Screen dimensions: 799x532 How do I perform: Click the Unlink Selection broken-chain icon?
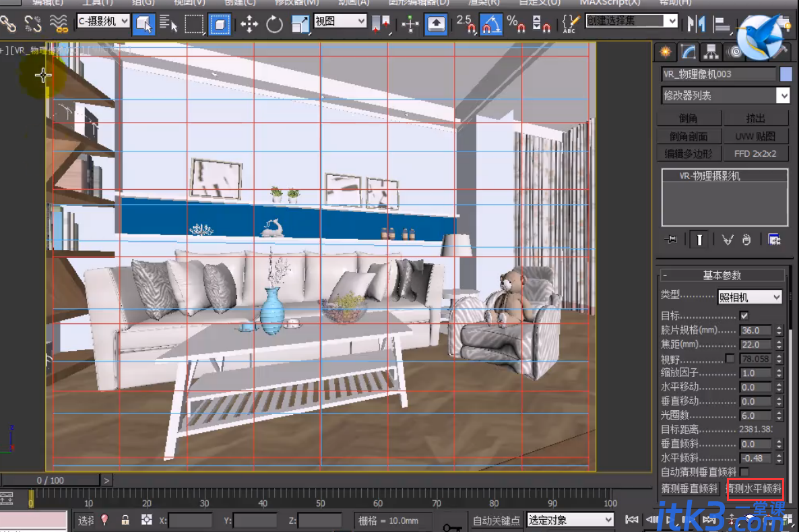pyautogui.click(x=33, y=24)
